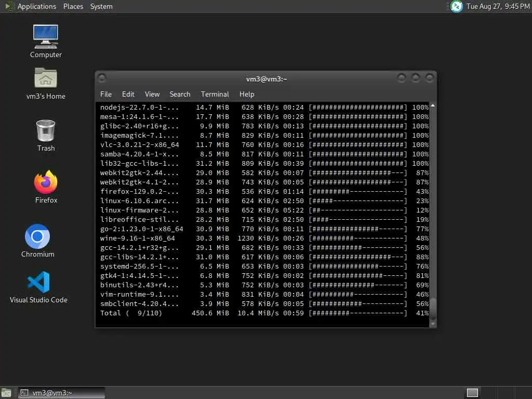532x399 pixels.
Task: Click the go-2:1.23.0-1-x86_64 package line
Action: coord(264,229)
